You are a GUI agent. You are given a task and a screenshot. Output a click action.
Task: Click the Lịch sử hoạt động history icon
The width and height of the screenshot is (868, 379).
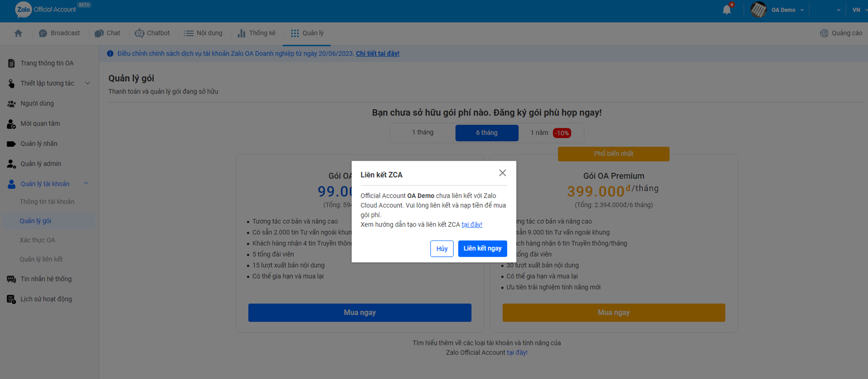[x=11, y=299]
